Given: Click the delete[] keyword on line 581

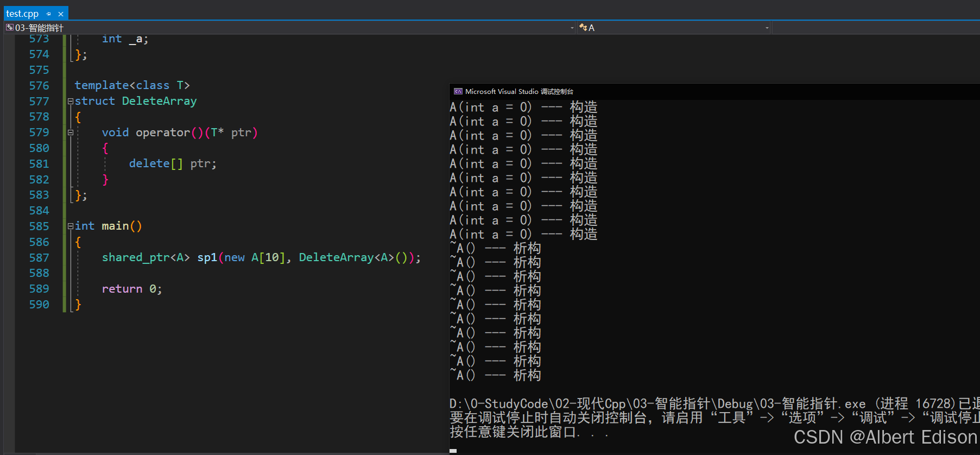Looking at the screenshot, I should point(156,163).
